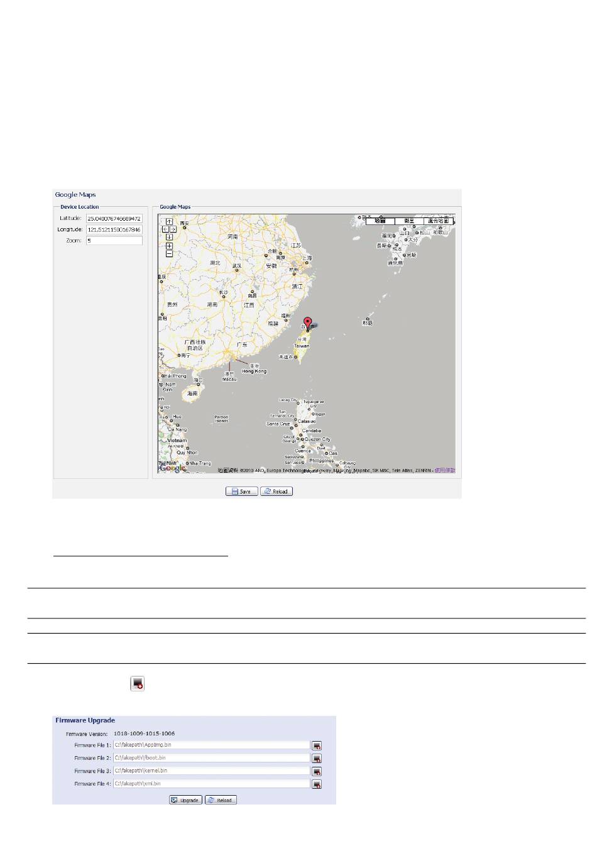
Task: Click the Taiwan label on the map
Action: [302, 346]
